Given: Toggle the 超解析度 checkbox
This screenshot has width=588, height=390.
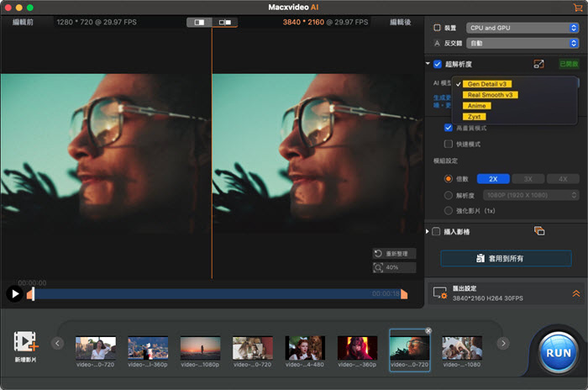Looking at the screenshot, I should pos(438,64).
